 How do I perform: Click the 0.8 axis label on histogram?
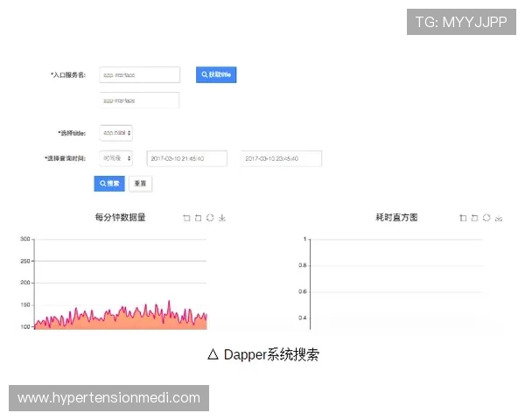(303, 265)
